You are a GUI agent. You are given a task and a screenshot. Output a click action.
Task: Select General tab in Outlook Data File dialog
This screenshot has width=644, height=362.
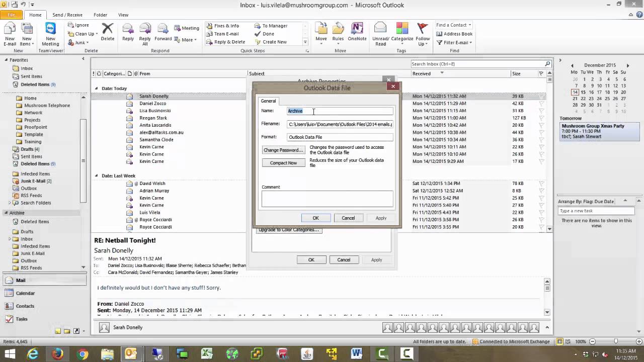[268, 101]
